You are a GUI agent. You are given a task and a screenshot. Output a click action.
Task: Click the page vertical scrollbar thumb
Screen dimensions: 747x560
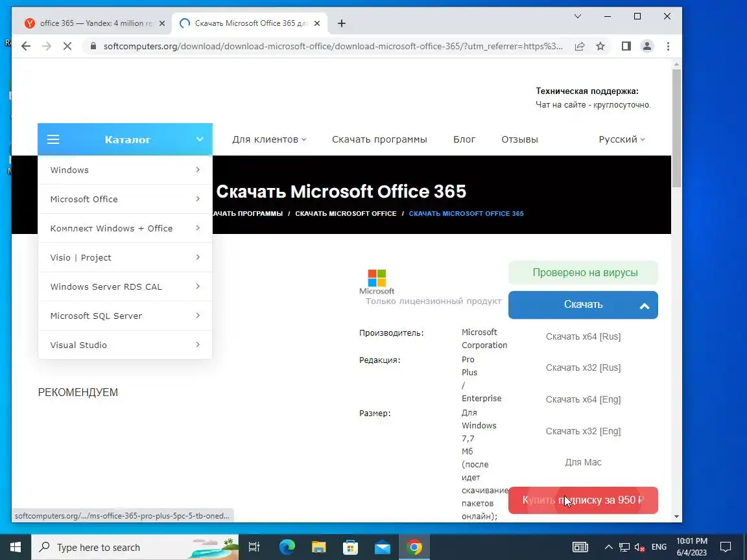pos(676,128)
